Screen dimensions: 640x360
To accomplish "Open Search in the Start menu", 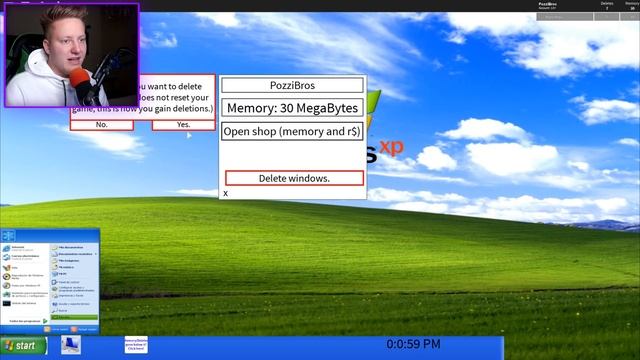I will (x=60, y=311).
